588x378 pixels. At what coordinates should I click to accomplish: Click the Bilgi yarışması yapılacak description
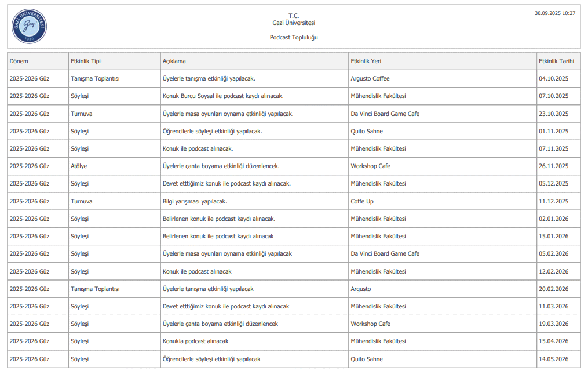(x=195, y=201)
